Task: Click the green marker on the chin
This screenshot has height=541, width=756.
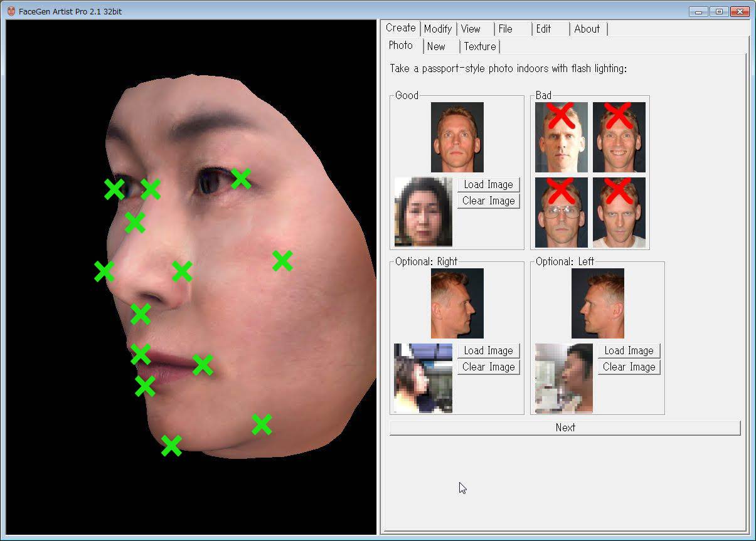Action: pos(171,446)
